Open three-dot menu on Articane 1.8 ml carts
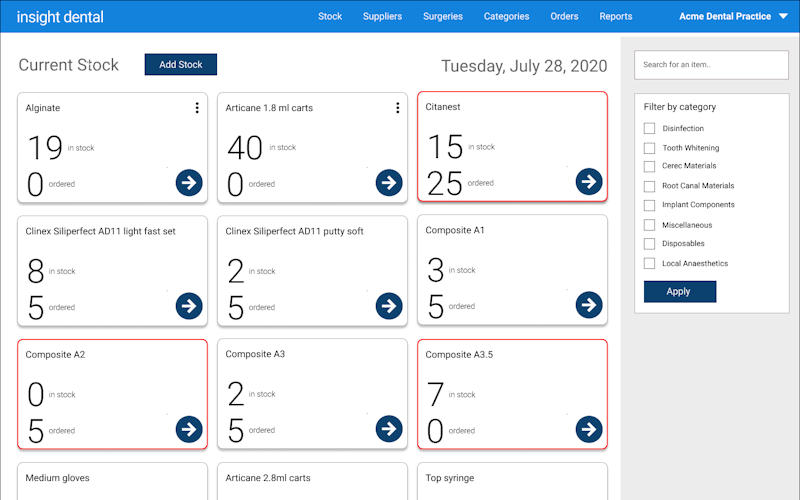This screenshot has height=500, width=800. (397, 108)
